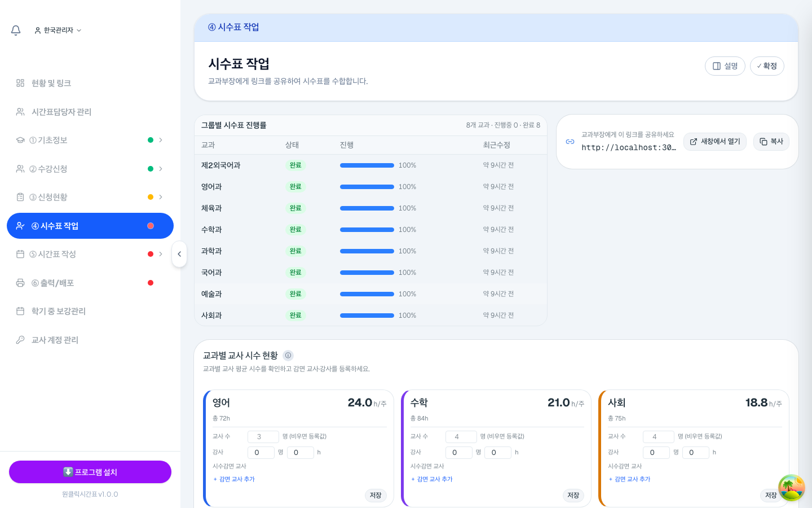Expand the ⑤ 시간표 작성 chevron
This screenshot has width=812, height=508.
[x=161, y=254]
